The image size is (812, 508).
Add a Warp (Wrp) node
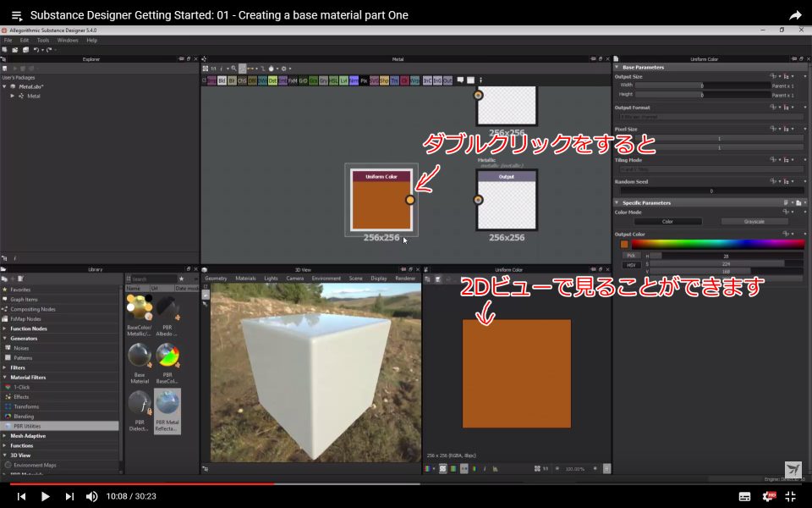pos(414,80)
